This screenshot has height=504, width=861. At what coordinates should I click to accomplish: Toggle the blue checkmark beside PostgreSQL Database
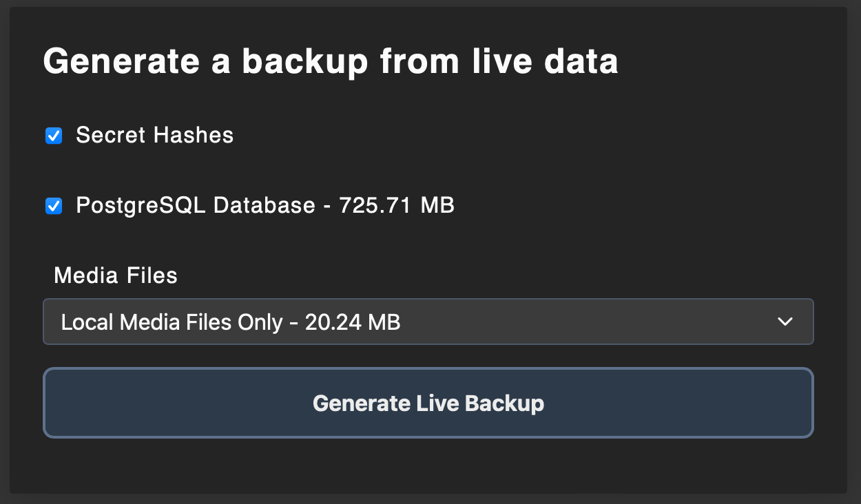click(x=54, y=206)
